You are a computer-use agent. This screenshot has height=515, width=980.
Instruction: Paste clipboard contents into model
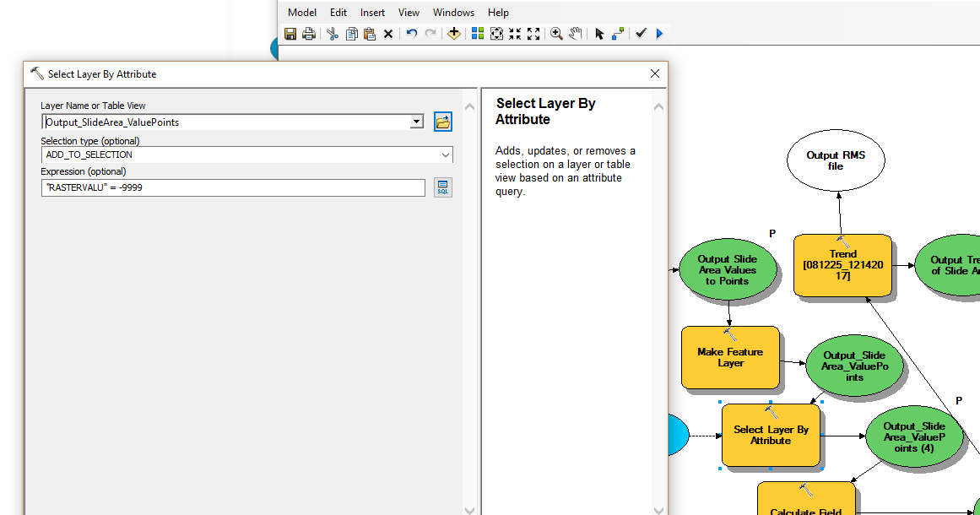point(370,34)
